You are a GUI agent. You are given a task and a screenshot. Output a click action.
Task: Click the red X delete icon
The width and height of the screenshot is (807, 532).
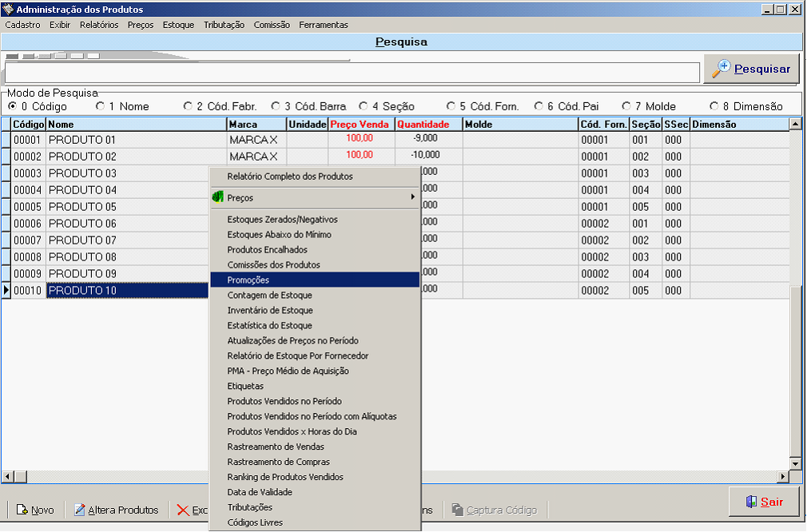(x=183, y=510)
